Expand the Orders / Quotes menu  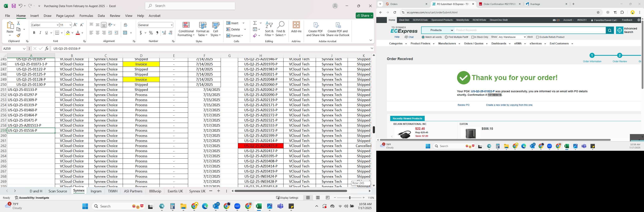coord(475,44)
